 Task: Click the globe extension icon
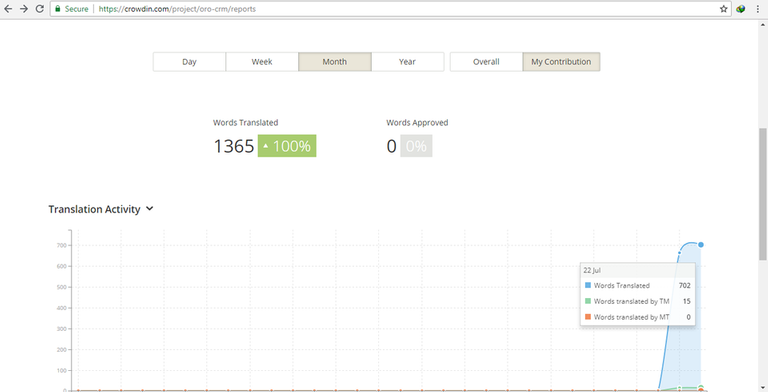(x=741, y=9)
